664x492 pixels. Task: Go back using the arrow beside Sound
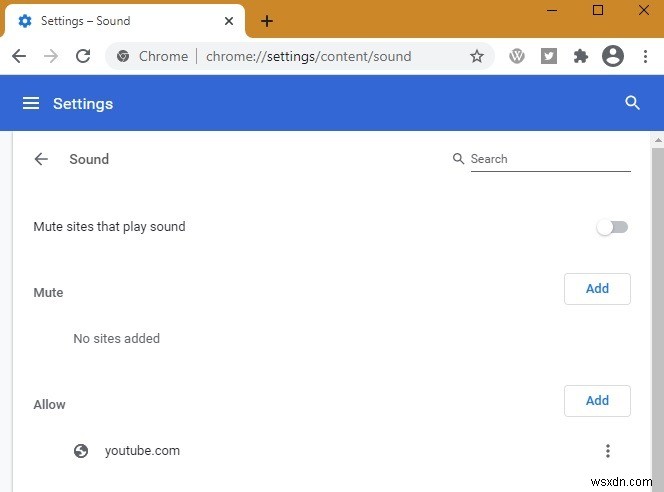[x=41, y=159]
